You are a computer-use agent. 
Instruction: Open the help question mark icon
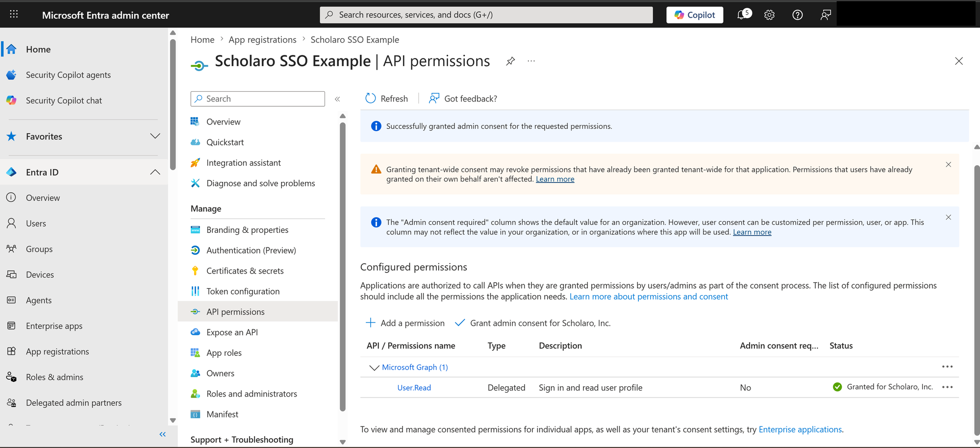[x=798, y=15]
